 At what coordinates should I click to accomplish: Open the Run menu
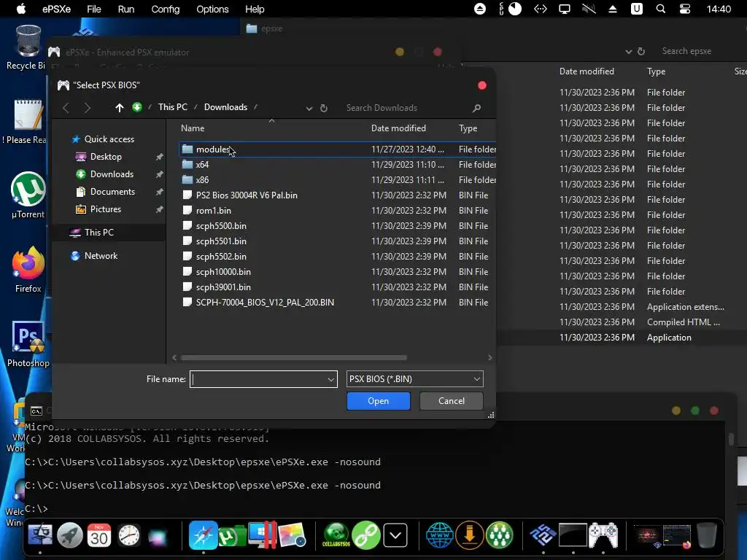[x=125, y=9]
